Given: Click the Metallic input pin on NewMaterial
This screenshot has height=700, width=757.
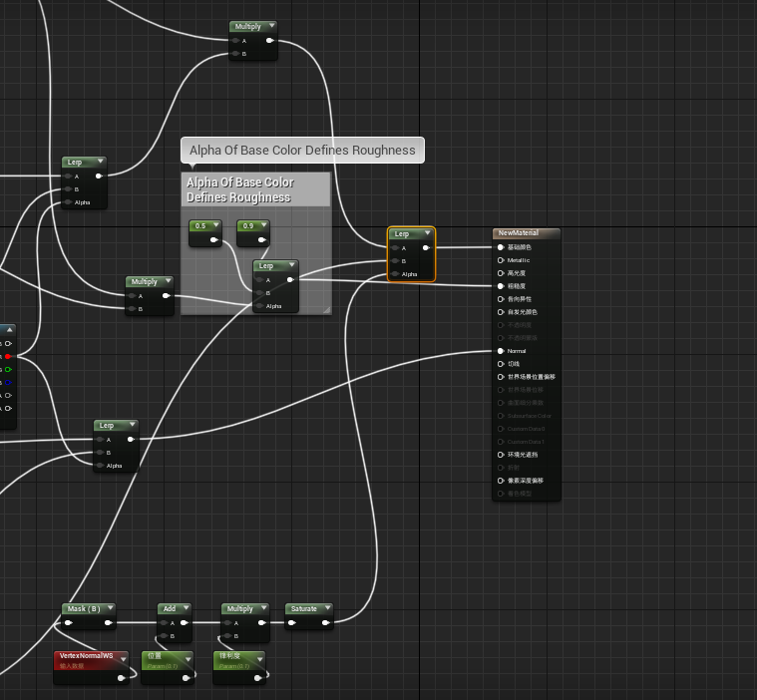Looking at the screenshot, I should [x=501, y=260].
